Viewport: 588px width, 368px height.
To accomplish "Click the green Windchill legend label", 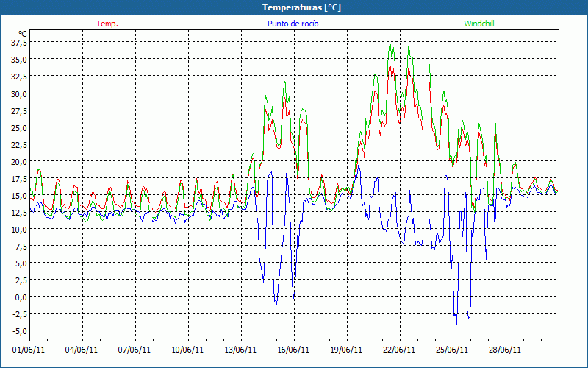I will pos(479,24).
